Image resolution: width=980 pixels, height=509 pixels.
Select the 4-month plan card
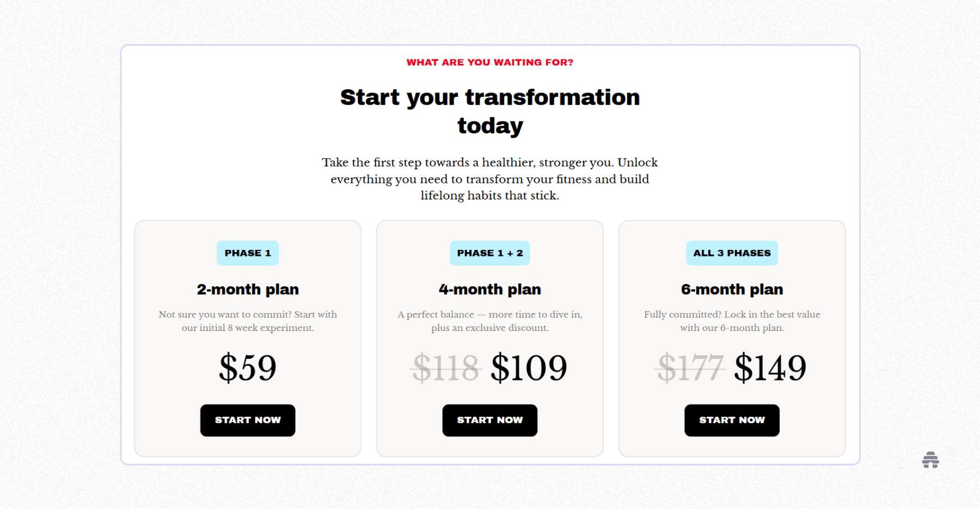click(x=489, y=338)
